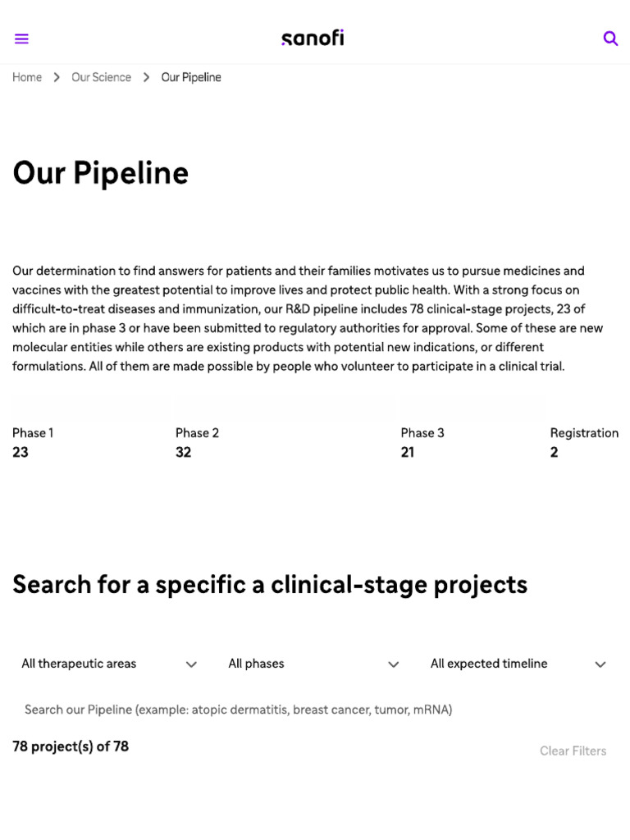This screenshot has width=630, height=840.
Task: Click the expected timeline chevron arrow
Action: click(600, 664)
